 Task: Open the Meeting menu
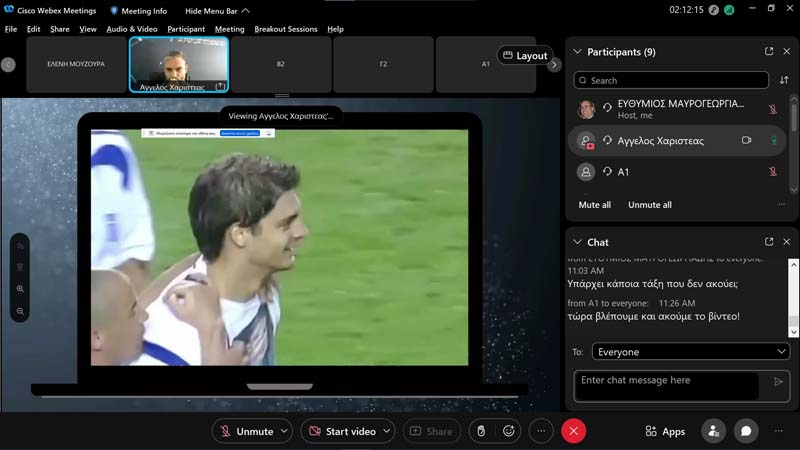[230, 29]
